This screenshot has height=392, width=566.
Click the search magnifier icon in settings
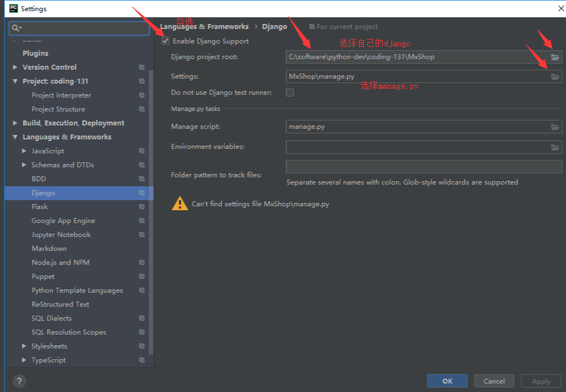[x=16, y=28]
